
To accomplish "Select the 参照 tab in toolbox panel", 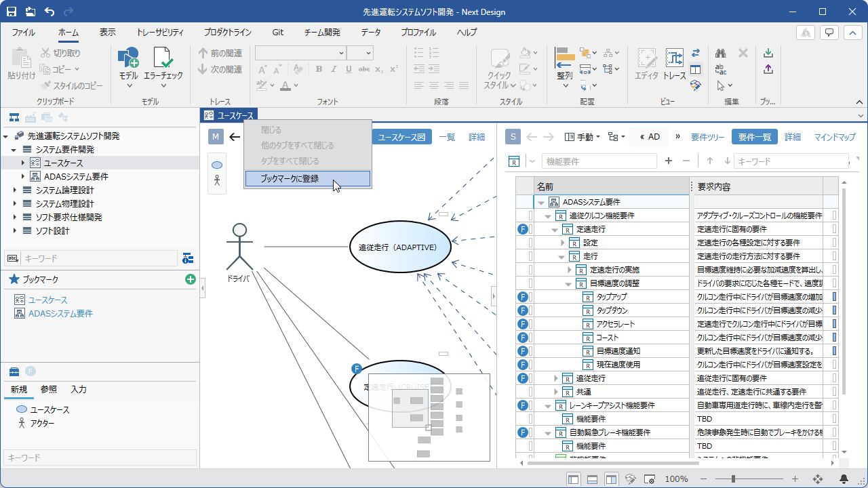I will click(49, 390).
